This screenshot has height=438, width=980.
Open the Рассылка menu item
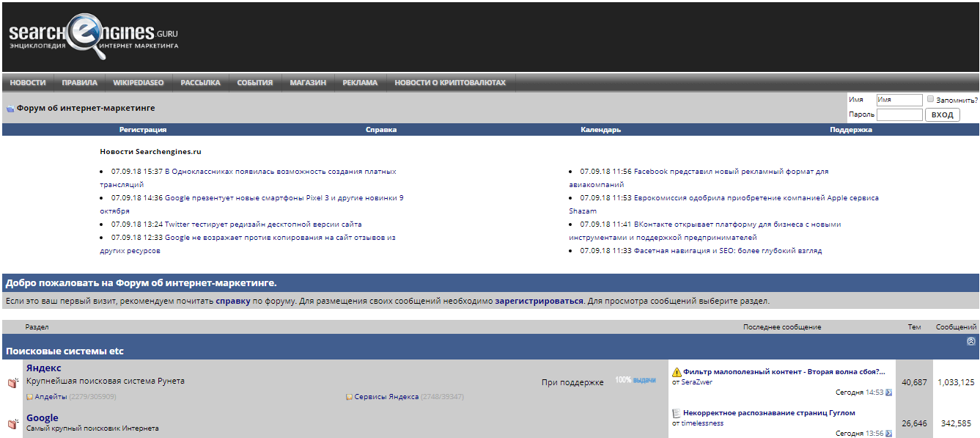point(200,83)
